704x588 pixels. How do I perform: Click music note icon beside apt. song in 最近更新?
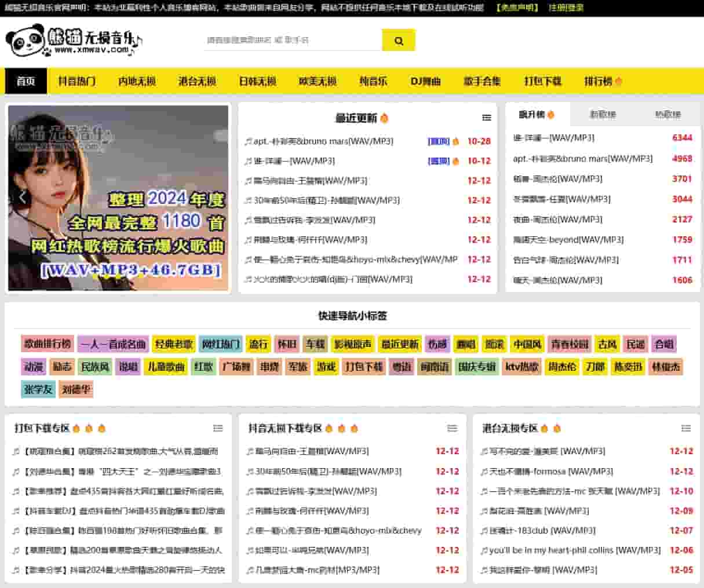point(248,141)
